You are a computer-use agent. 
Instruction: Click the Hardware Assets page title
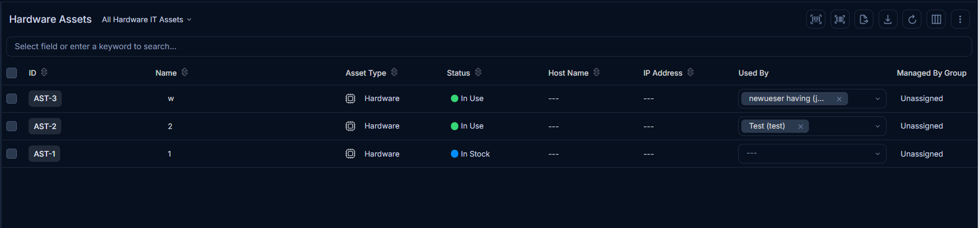tap(50, 20)
